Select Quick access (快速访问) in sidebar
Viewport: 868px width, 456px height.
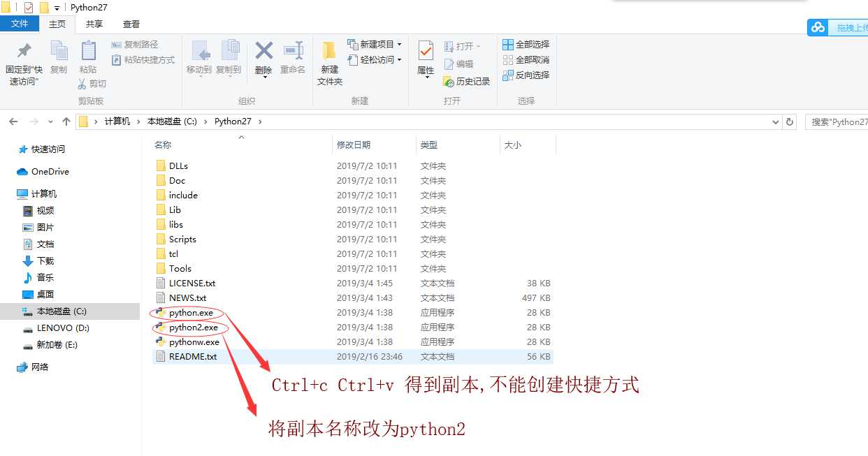(41, 149)
